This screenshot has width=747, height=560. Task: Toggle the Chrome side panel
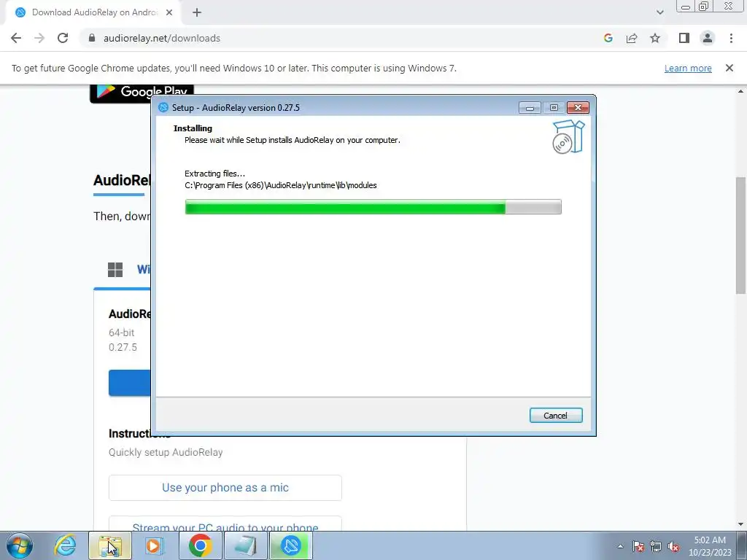[684, 38]
